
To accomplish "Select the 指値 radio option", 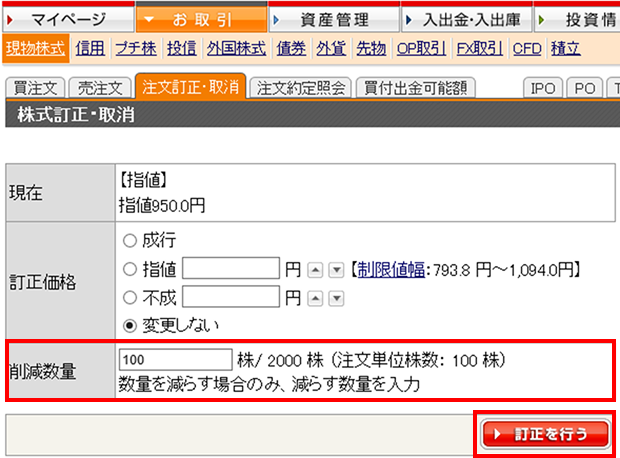I will pos(129,269).
